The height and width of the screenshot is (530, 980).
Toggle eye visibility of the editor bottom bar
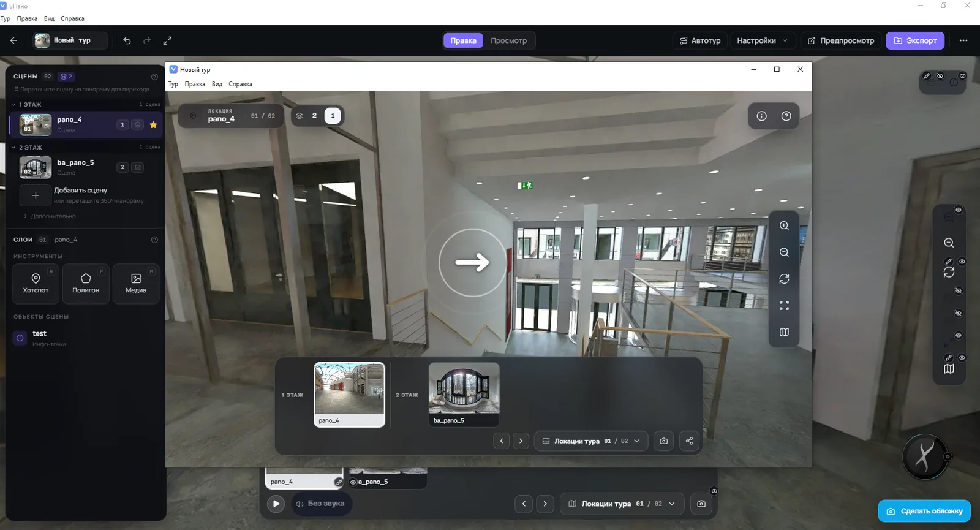(x=714, y=491)
